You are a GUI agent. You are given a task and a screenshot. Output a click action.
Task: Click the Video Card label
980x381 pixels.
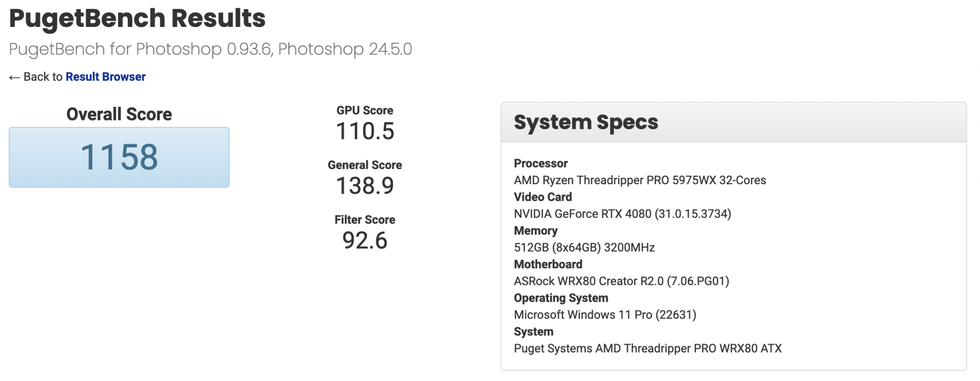542,197
